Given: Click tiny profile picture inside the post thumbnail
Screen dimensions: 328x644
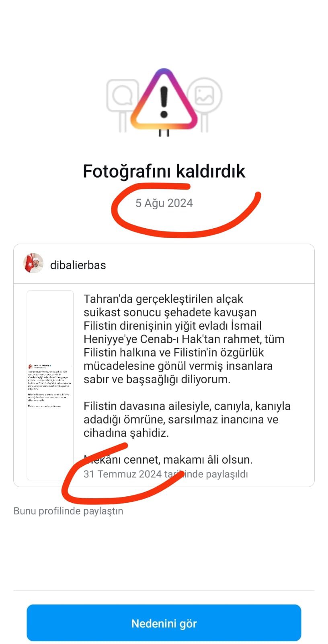Looking at the screenshot, I should point(30,366).
